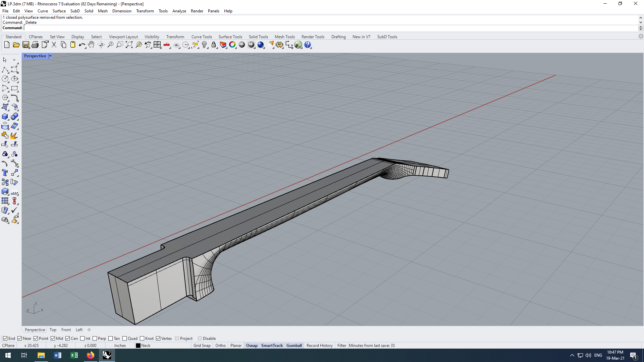Open the Layers panel icon
Image resolution: width=644 pixels, height=362 pixels.
223,45
